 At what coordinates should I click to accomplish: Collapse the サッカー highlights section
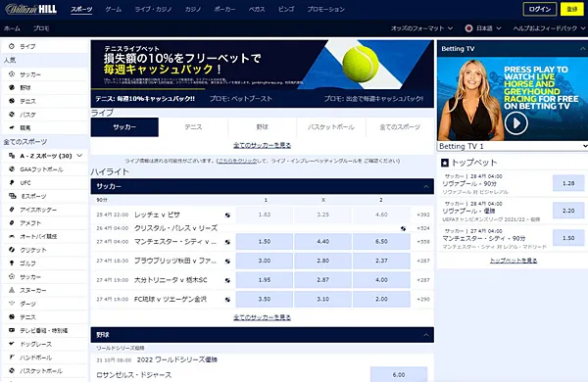click(426, 186)
